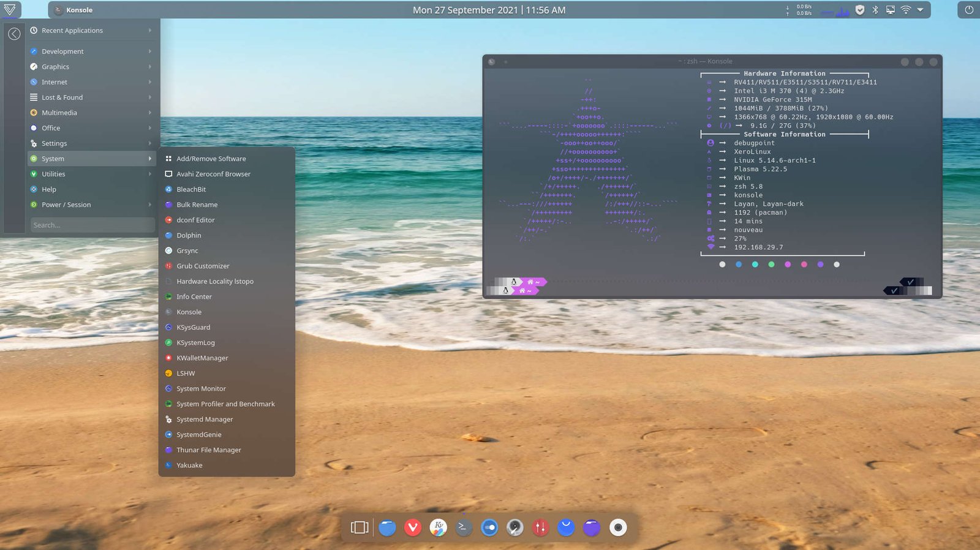
Task: Open Grub Customizer from the menu
Action: (203, 266)
